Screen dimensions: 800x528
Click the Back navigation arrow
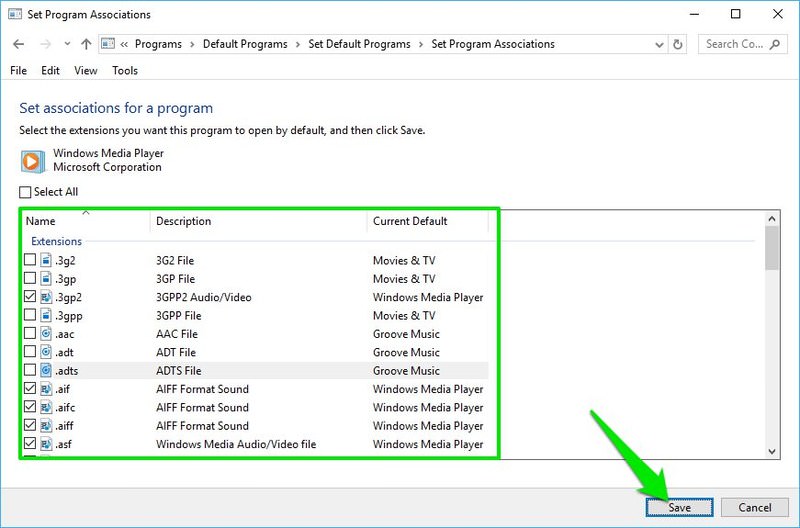19,44
